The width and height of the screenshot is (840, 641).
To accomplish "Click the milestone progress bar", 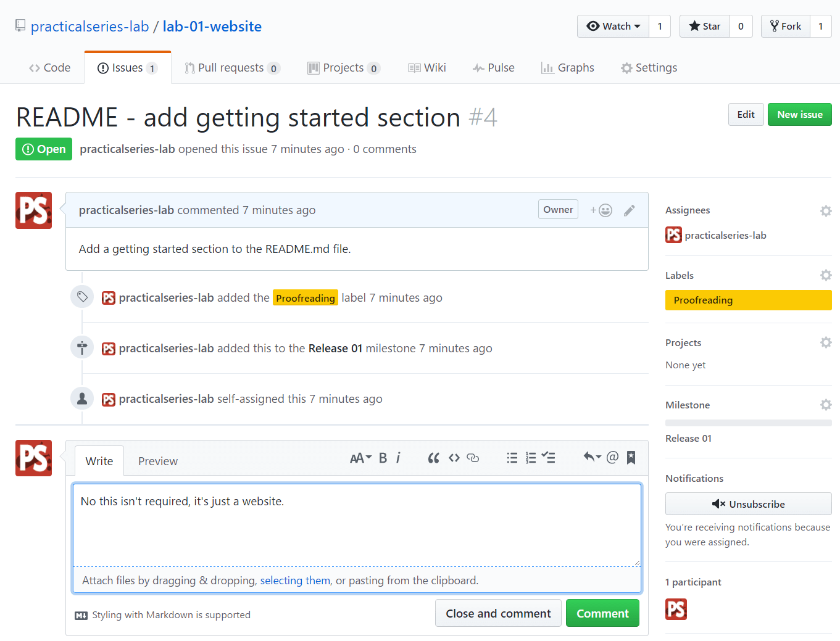I will (x=748, y=423).
